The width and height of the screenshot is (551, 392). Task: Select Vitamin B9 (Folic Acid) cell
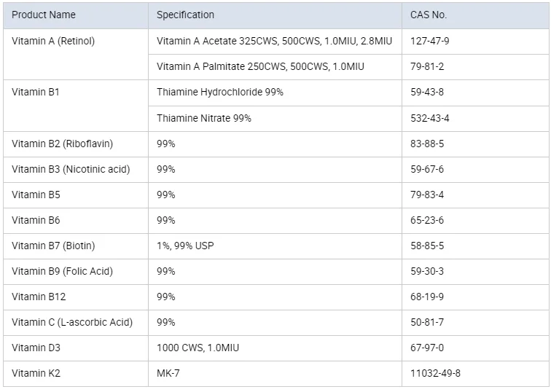pyautogui.click(x=63, y=271)
